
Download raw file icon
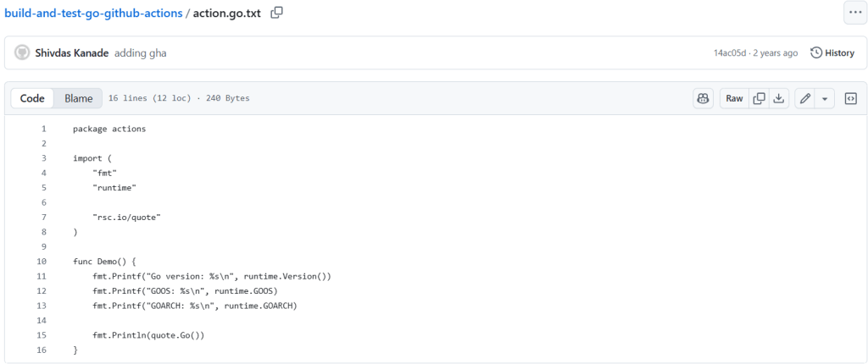coord(779,98)
